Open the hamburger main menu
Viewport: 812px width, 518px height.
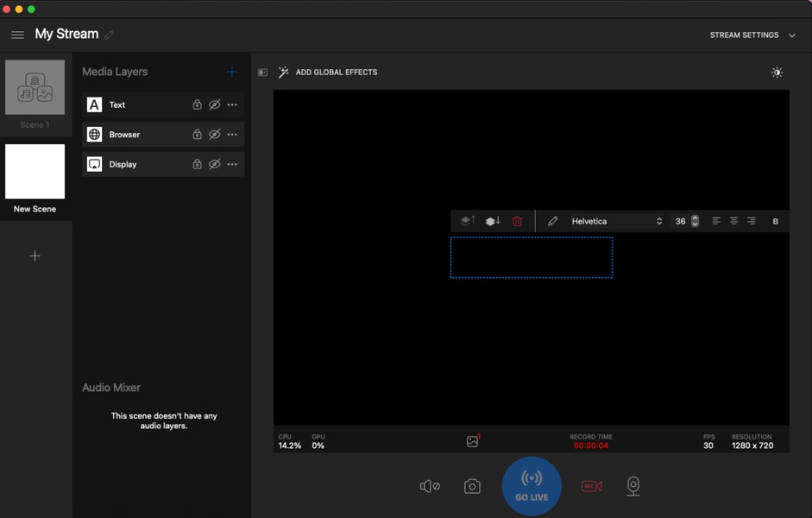pos(17,35)
